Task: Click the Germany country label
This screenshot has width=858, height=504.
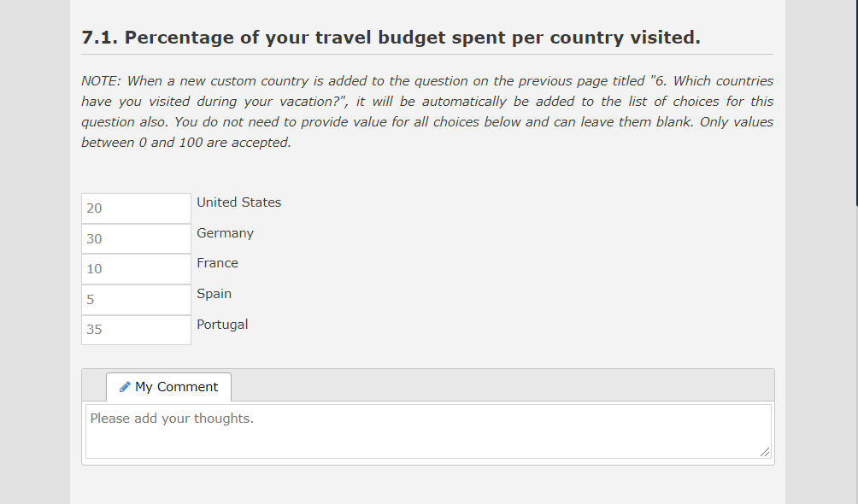Action: click(x=225, y=233)
